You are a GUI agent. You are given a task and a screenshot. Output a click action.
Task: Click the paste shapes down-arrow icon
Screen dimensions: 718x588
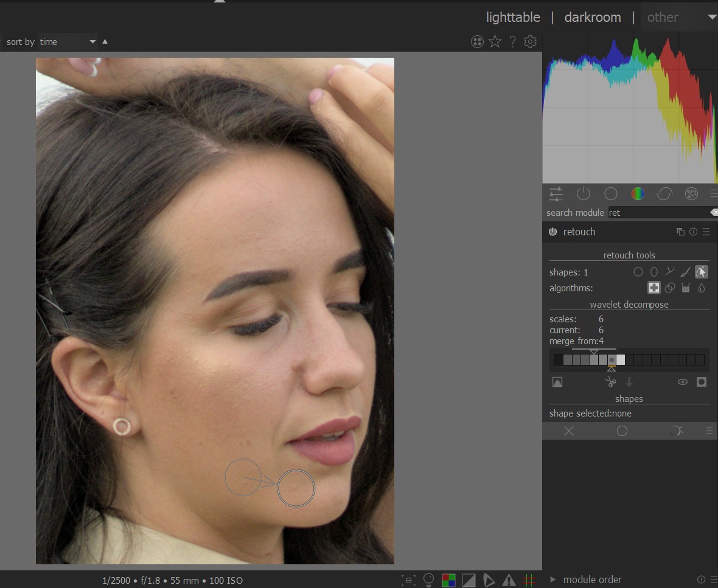click(x=629, y=382)
